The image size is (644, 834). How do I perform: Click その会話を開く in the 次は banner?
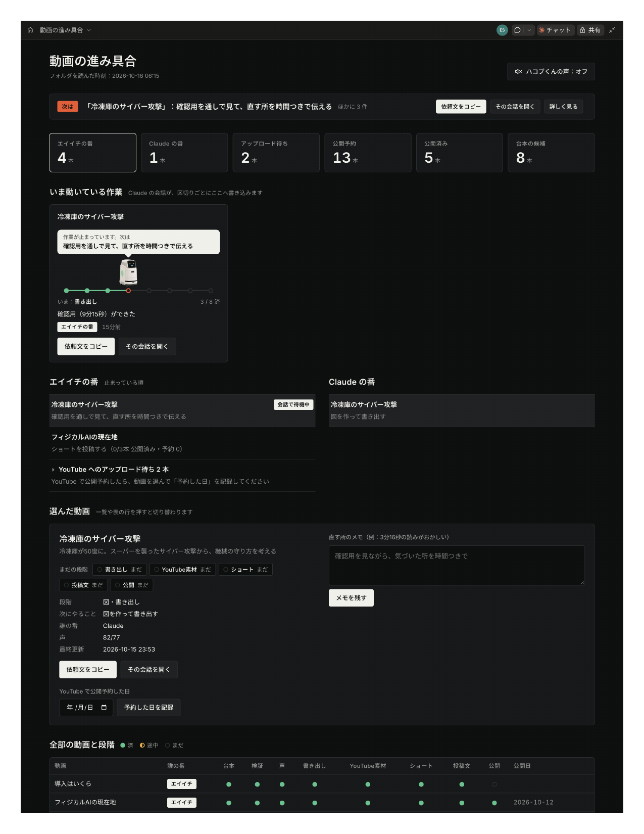click(515, 107)
